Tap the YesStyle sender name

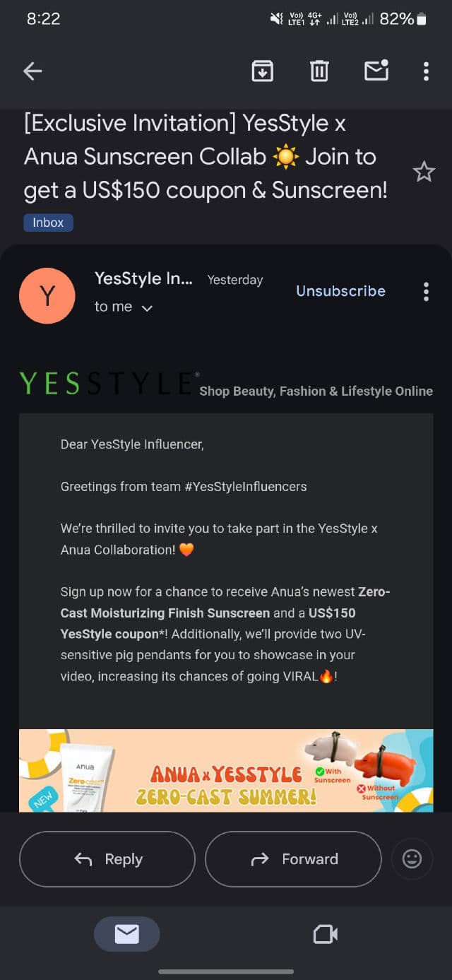(x=143, y=279)
